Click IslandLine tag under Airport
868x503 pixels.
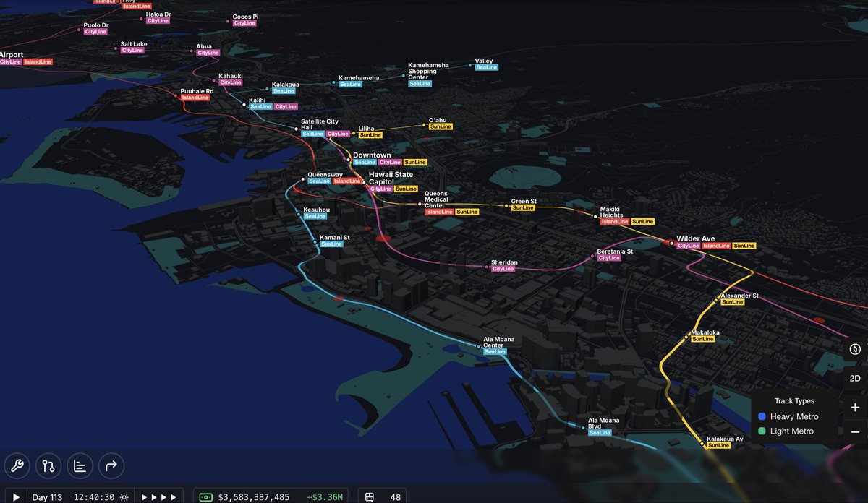[38, 62]
